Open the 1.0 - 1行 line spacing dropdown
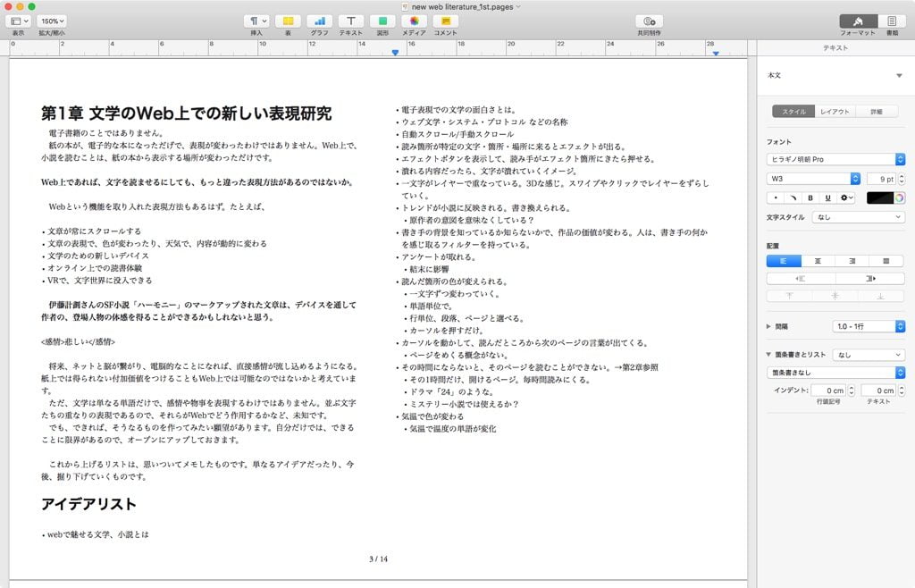The width and height of the screenshot is (915, 588). [x=869, y=327]
